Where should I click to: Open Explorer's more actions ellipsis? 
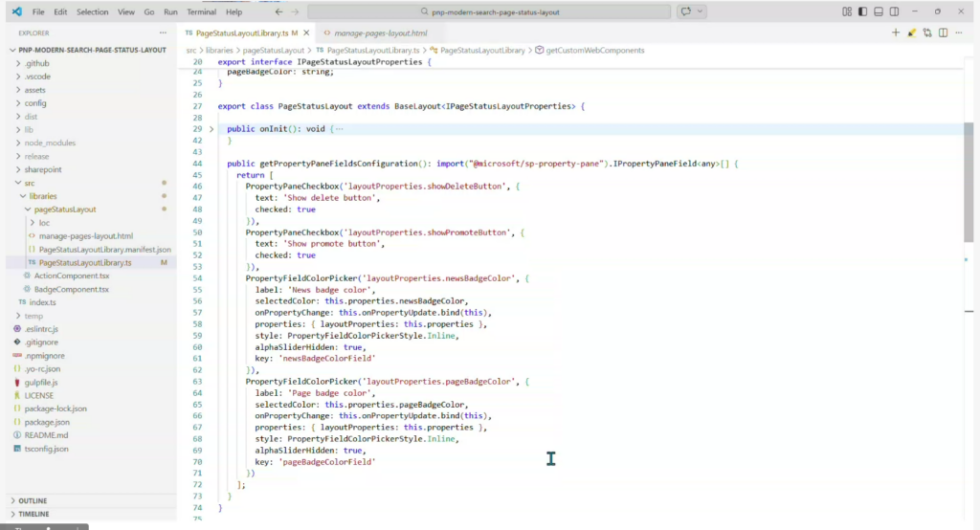point(164,33)
